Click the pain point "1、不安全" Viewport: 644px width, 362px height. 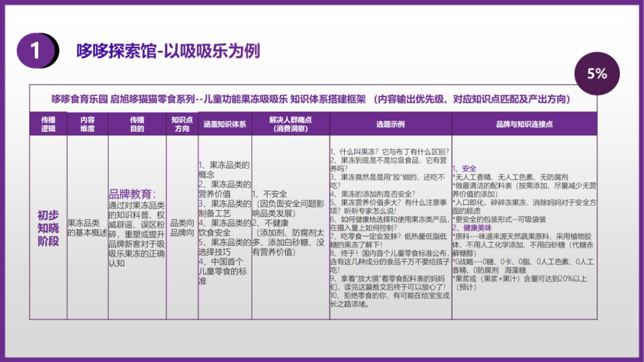(x=270, y=194)
